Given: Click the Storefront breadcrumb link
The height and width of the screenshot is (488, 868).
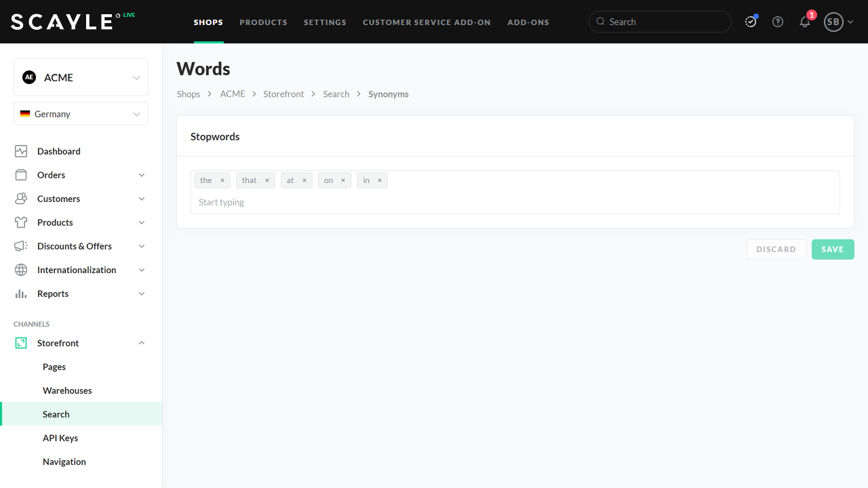Looking at the screenshot, I should (x=283, y=94).
